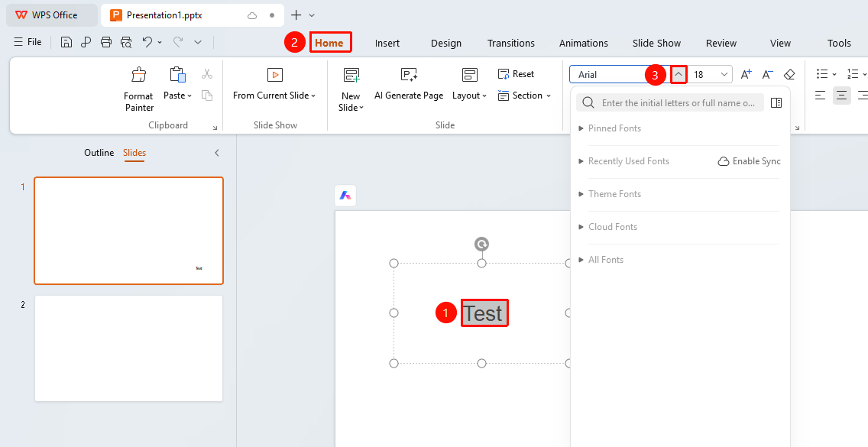The width and height of the screenshot is (868, 447).
Task: Decrease font size with A- icon
Action: click(768, 74)
